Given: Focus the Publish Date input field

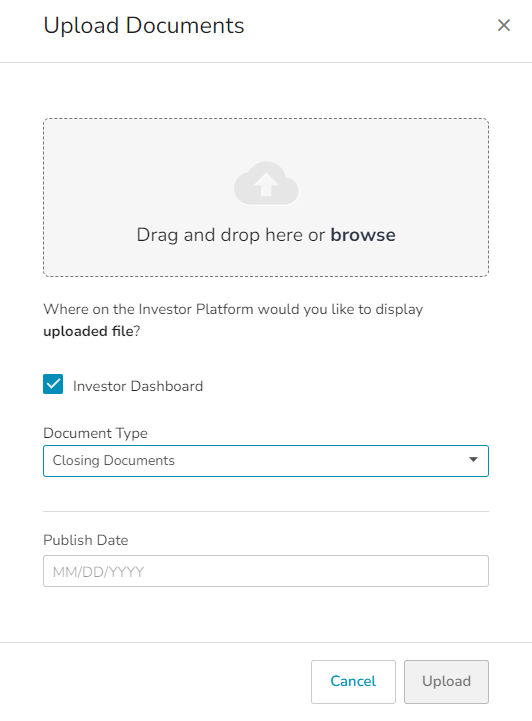Looking at the screenshot, I should [266, 571].
